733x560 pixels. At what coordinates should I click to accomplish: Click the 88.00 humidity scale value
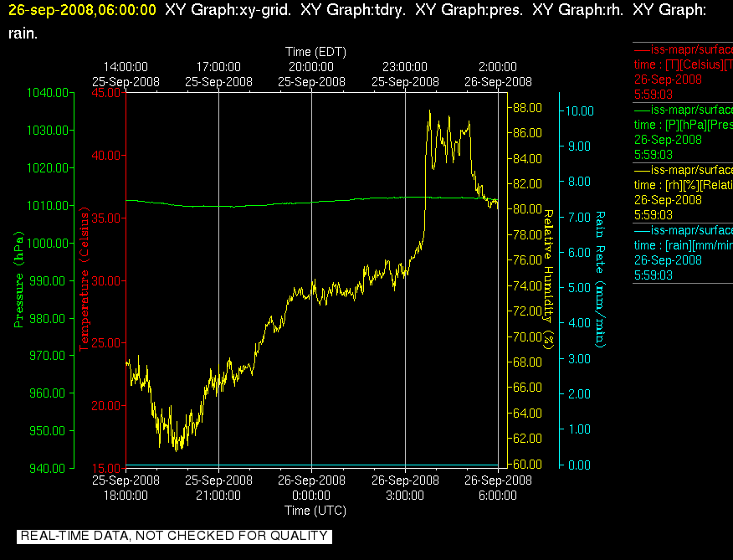(x=527, y=108)
